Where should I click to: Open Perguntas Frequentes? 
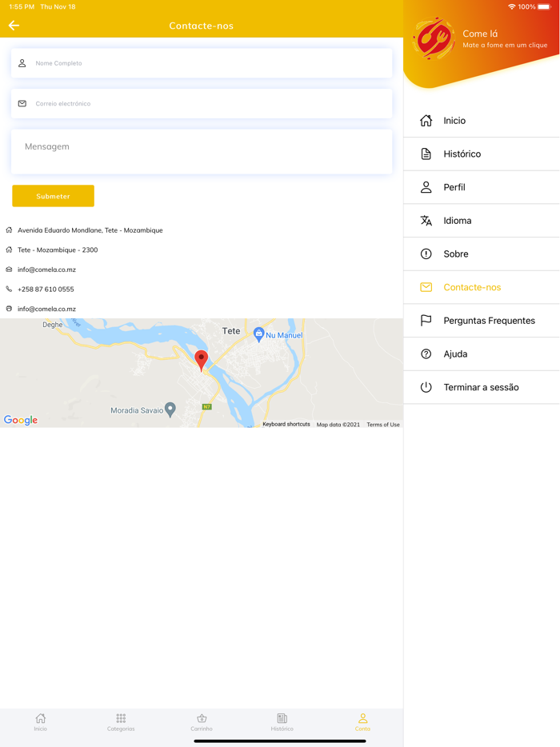482,321
